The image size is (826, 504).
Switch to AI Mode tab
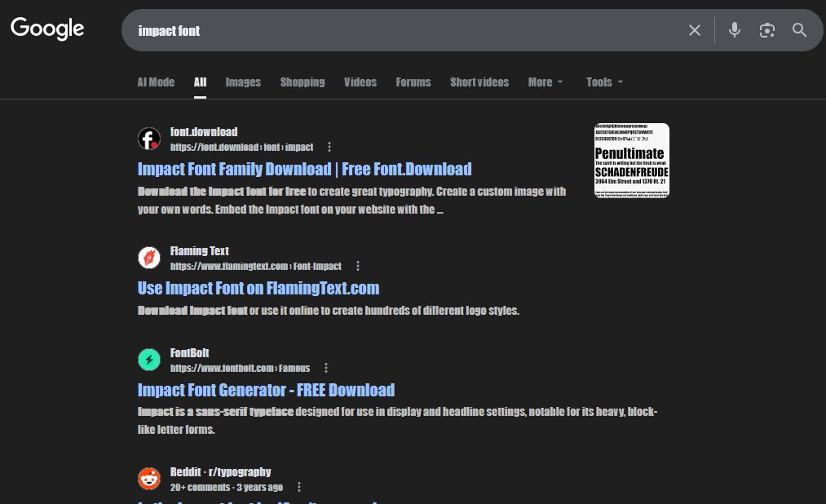pos(156,82)
